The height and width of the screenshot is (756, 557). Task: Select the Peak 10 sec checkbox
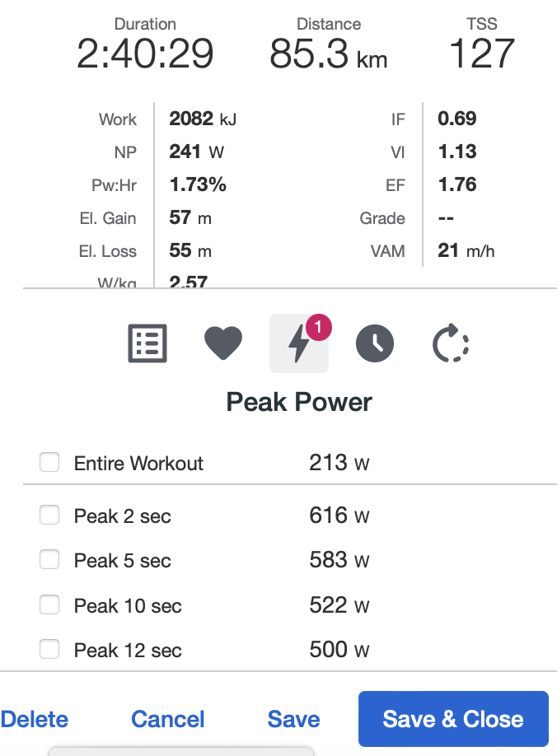(49, 604)
